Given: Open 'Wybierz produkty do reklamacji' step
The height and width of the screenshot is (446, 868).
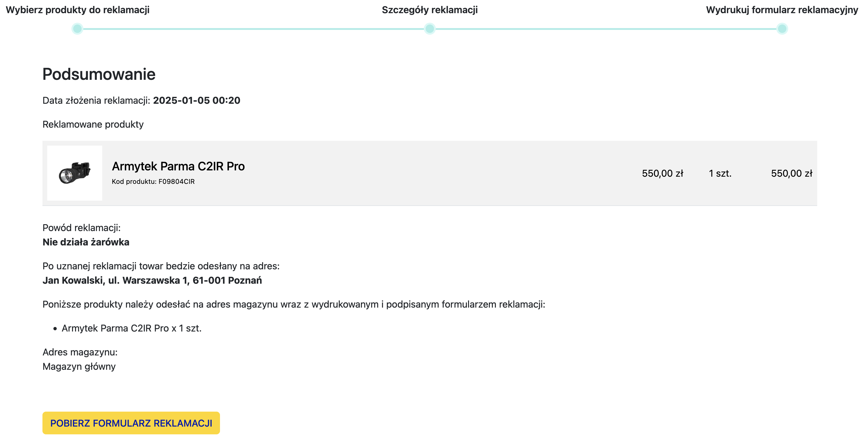Looking at the screenshot, I should point(77,10).
